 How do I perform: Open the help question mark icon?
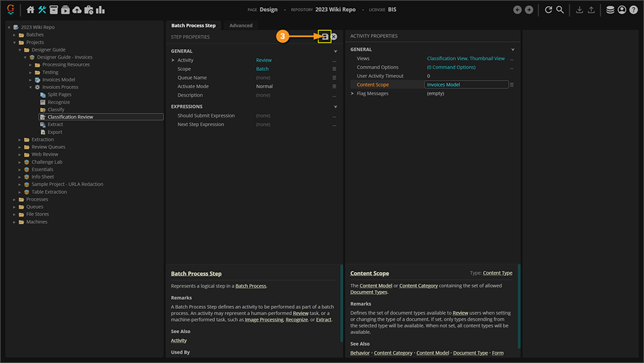tap(633, 10)
